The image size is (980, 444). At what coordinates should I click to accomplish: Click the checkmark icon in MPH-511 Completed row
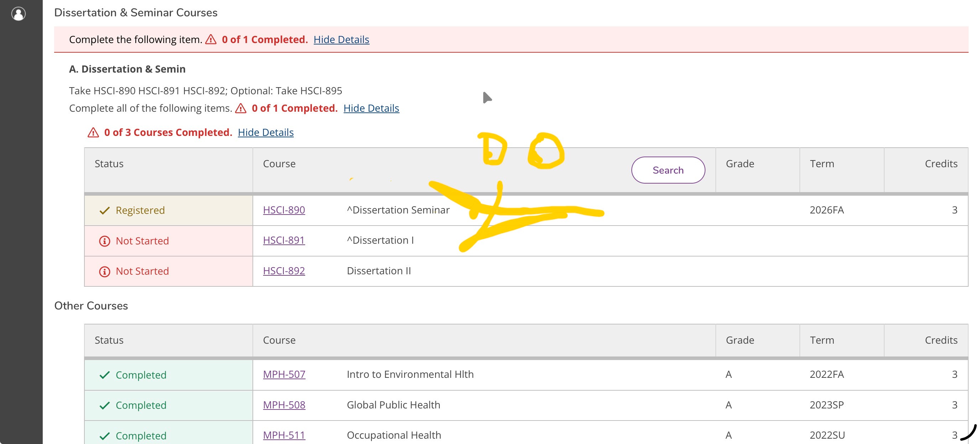click(104, 436)
